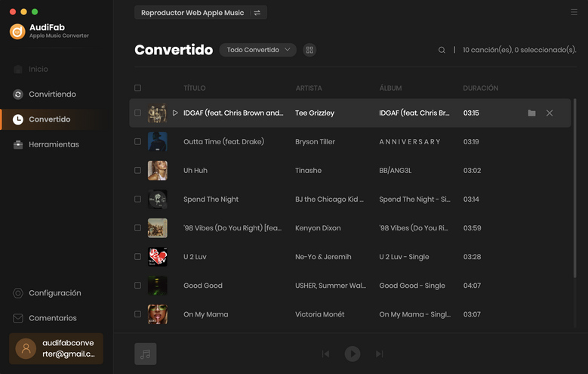Click the user account avatar icon
Screen dimensions: 588x374
26,348
